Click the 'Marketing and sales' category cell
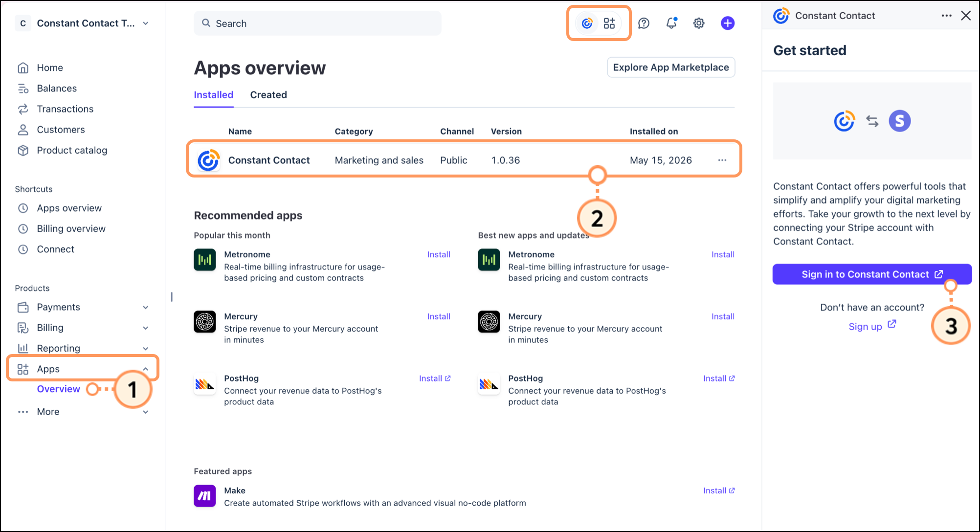Viewport: 980px width, 532px height. click(379, 160)
